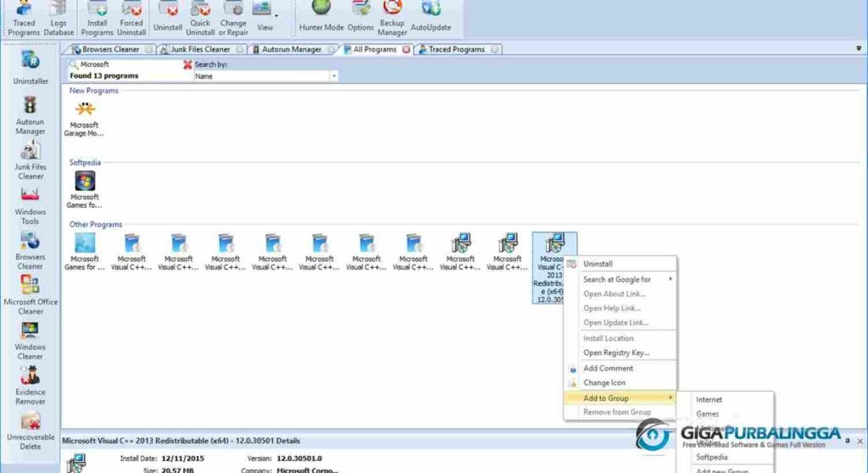The image size is (868, 473).
Task: Open Junk Files Cleaner in sidebar
Action: [x=31, y=160]
